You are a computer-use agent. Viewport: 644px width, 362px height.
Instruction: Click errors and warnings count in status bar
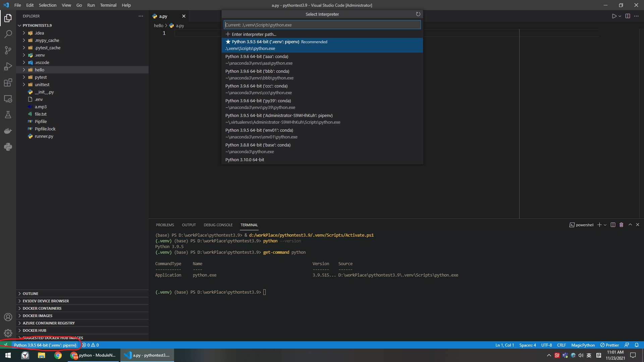pos(91,345)
